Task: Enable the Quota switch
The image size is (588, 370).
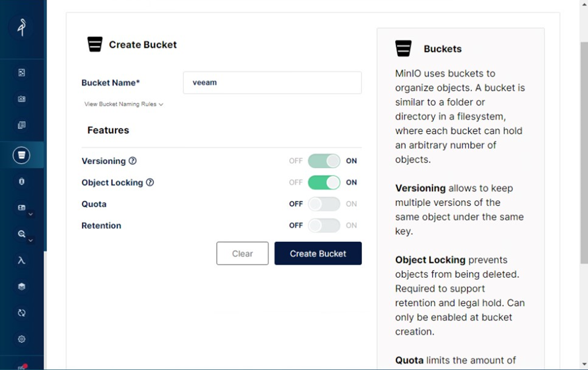Action: pyautogui.click(x=324, y=204)
